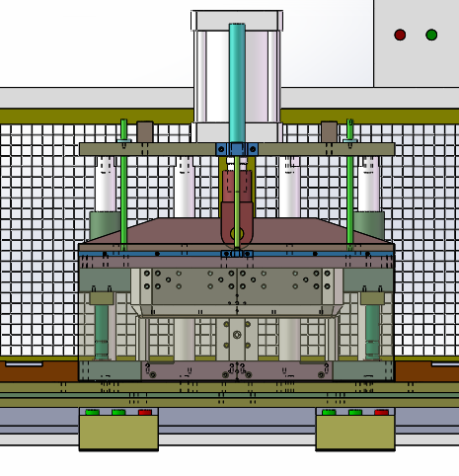Select the teal piston rod of main cylinder
This screenshot has height=476, width=459.
click(x=237, y=83)
